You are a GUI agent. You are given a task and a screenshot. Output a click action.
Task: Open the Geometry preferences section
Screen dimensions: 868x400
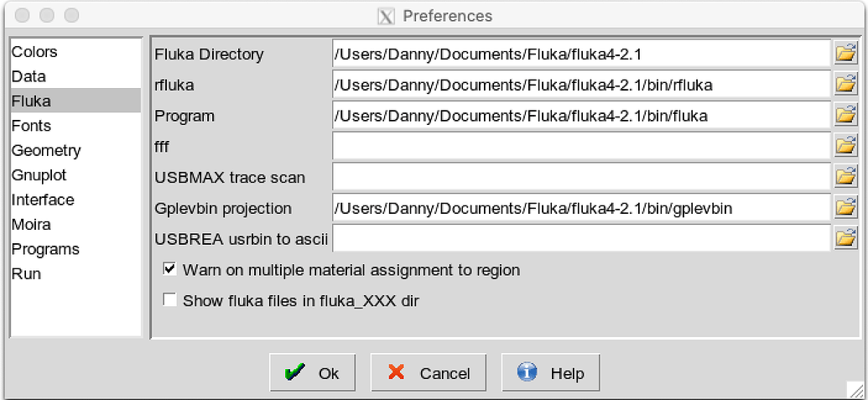pos(46,151)
